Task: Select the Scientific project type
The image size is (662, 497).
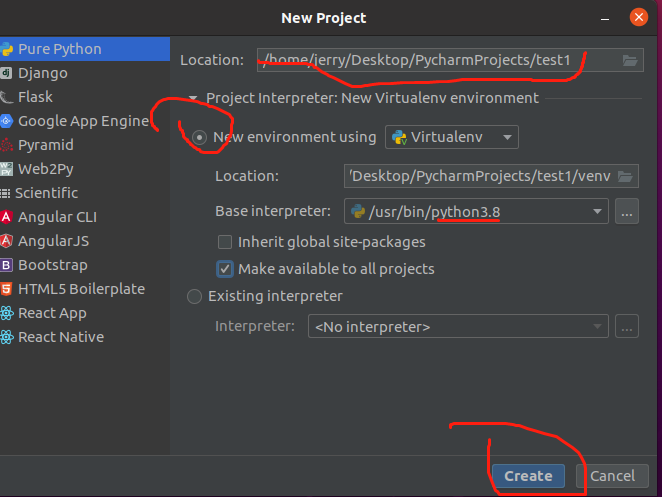Action: [84, 193]
